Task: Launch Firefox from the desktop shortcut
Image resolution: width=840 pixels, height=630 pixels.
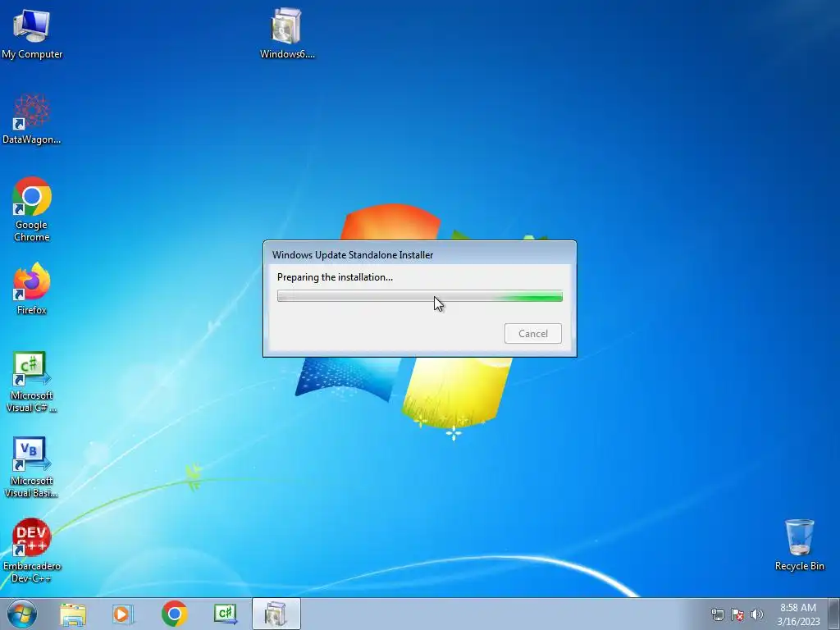Action: coord(32,288)
